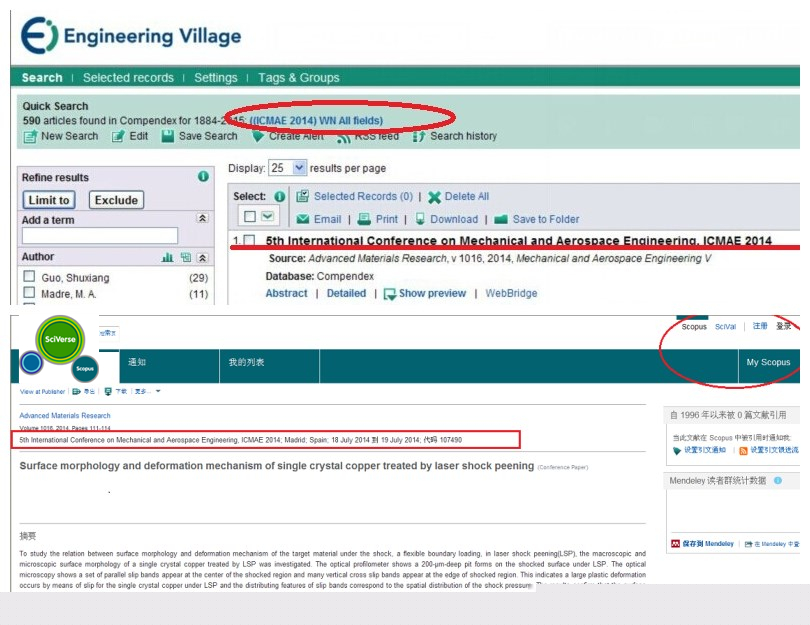Click the New Search icon
Image resolution: width=810 pixels, height=625 pixels.
click(30, 136)
